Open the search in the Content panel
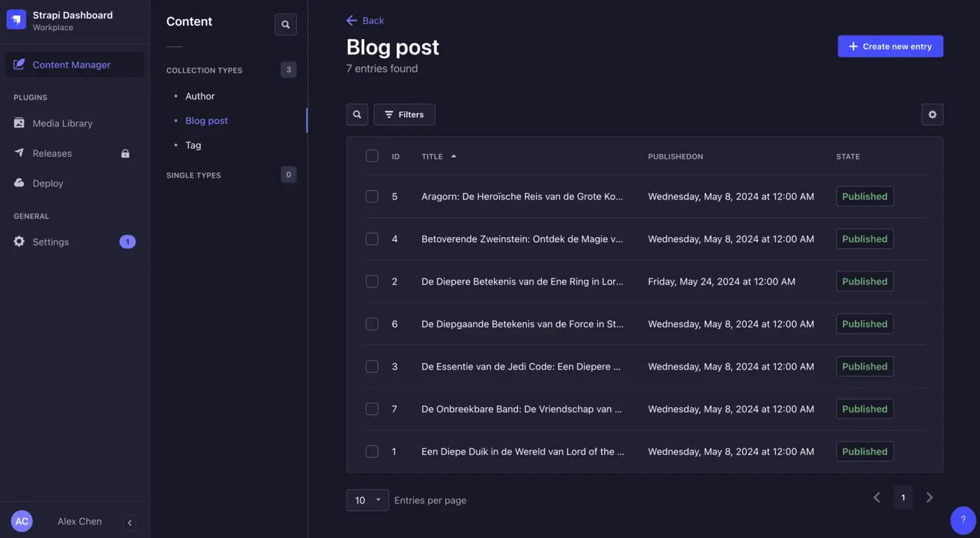This screenshot has height=538, width=980. click(x=286, y=24)
